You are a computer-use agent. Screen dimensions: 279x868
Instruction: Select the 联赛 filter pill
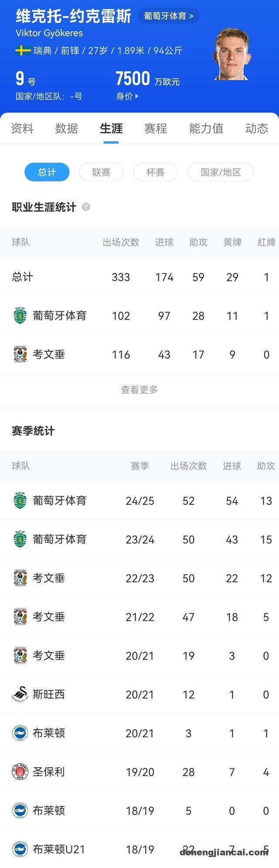(101, 172)
